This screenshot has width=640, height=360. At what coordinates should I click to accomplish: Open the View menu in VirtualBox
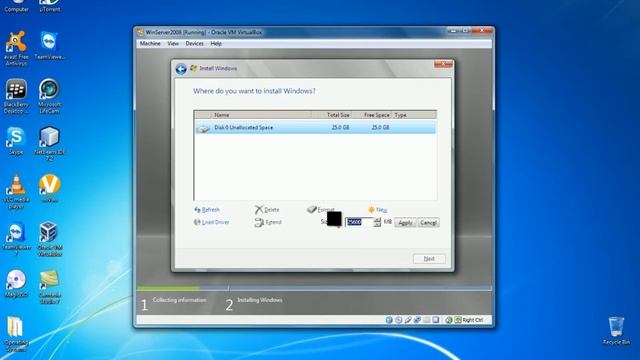(173, 43)
